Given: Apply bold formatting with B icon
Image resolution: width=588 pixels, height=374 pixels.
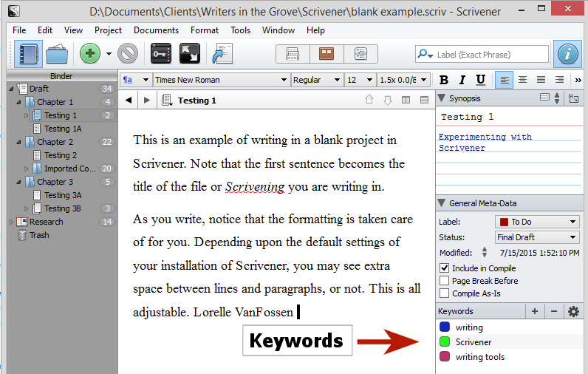Looking at the screenshot, I should pyautogui.click(x=445, y=80).
